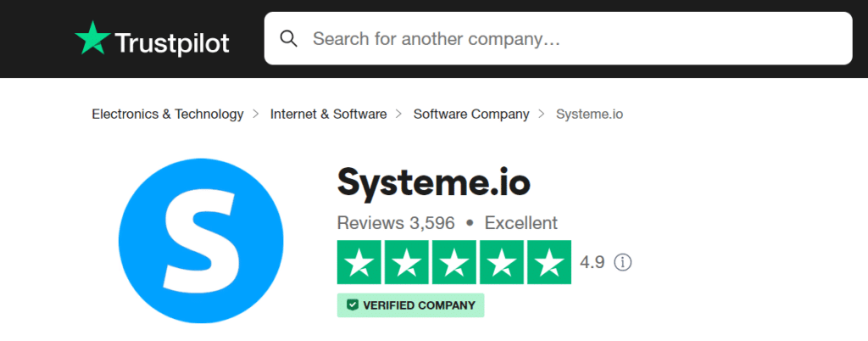Go to Software Company breadcrumb category
The image size is (868, 341).
coord(471,114)
